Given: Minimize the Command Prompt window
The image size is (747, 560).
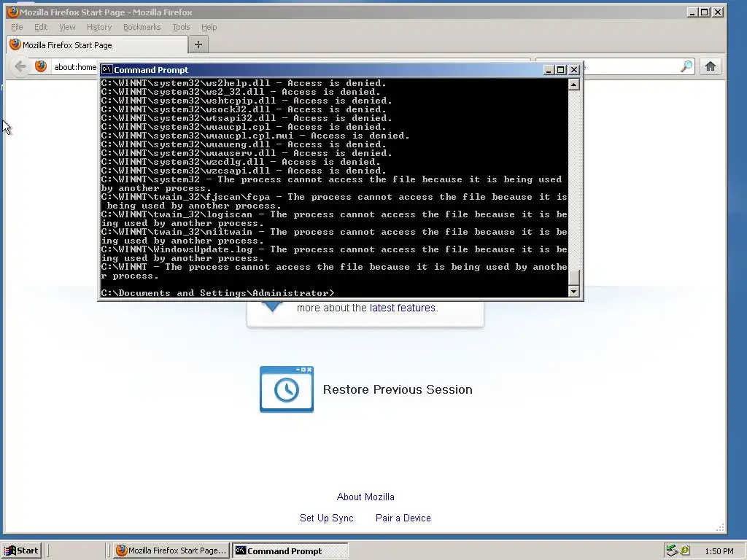Looking at the screenshot, I should (549, 69).
